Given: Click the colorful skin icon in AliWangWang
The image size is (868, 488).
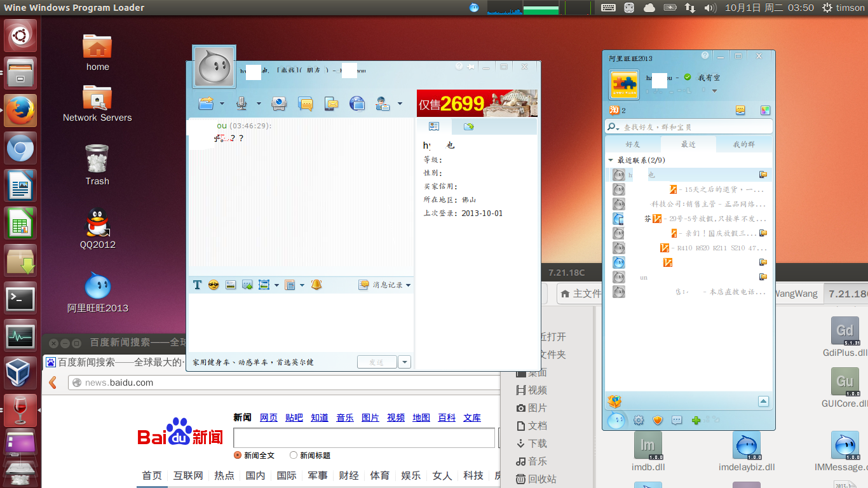Looking at the screenshot, I should 765,110.
